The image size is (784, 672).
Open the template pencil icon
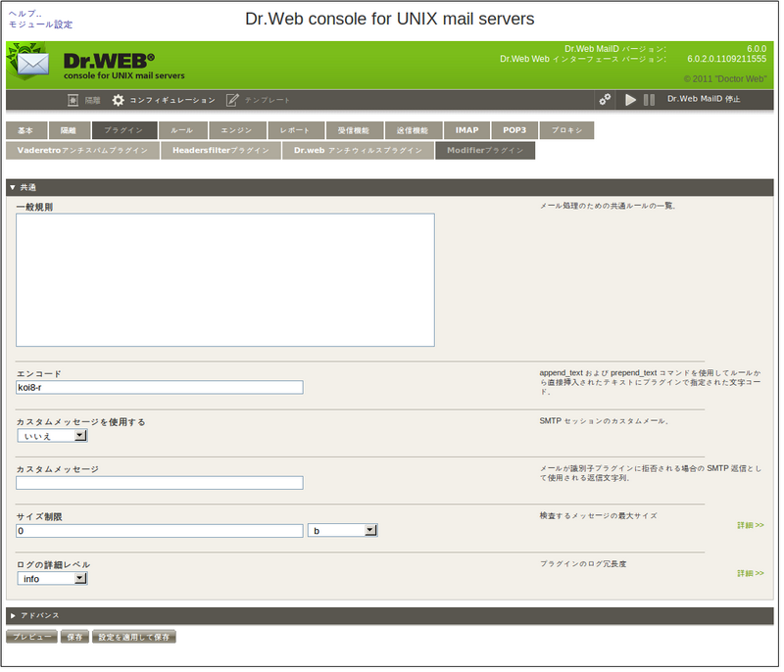click(232, 101)
